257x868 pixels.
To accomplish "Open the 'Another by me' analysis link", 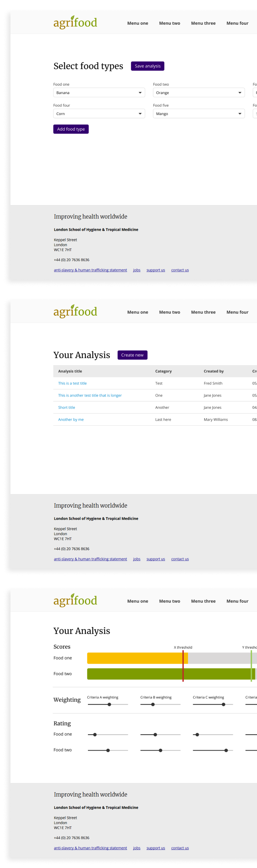I will [x=71, y=420].
